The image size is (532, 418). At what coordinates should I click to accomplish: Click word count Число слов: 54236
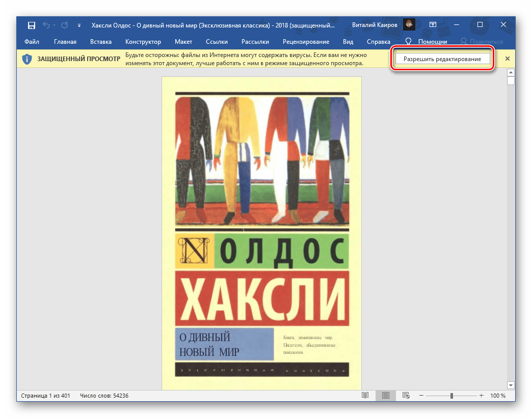coord(104,396)
